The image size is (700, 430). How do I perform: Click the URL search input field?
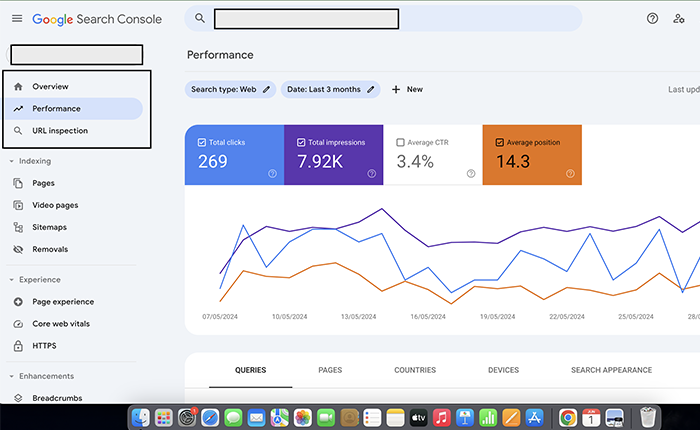[x=305, y=18]
